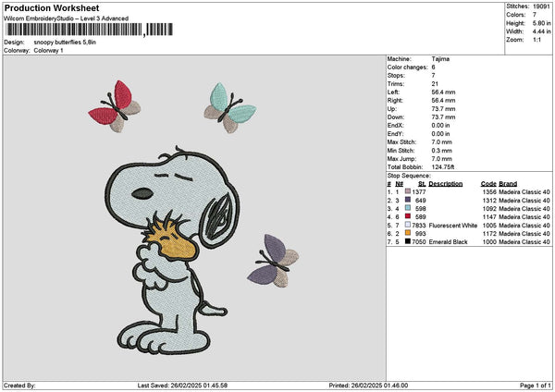Click the Fluorescent White description text

[x=453, y=226]
